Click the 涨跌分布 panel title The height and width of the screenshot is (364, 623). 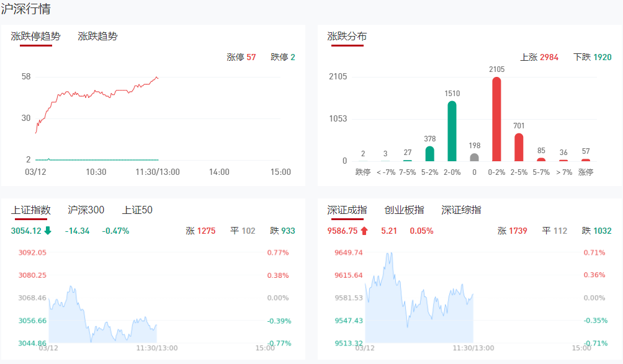(x=347, y=37)
